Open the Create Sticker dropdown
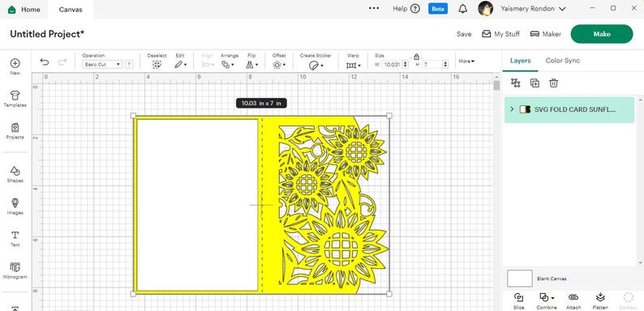 tap(316, 65)
